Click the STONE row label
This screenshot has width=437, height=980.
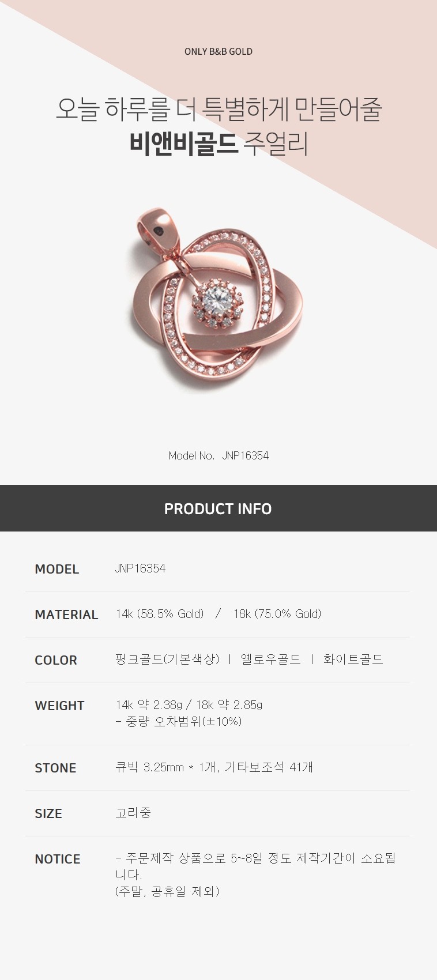pyautogui.click(x=55, y=768)
